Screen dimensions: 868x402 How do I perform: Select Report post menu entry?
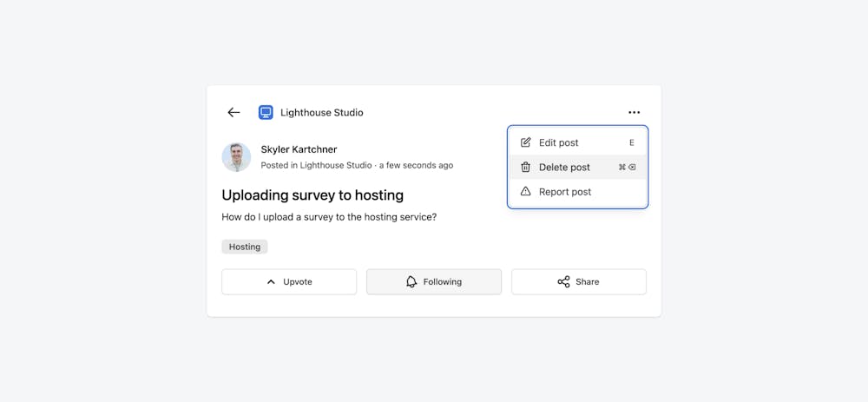565,192
